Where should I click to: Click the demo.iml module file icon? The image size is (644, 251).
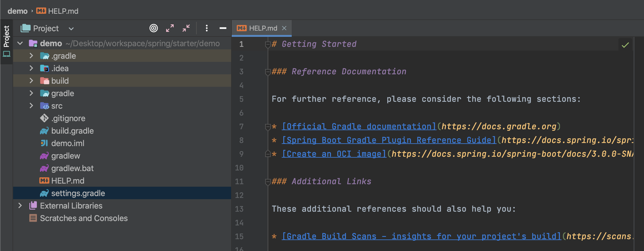(x=44, y=143)
